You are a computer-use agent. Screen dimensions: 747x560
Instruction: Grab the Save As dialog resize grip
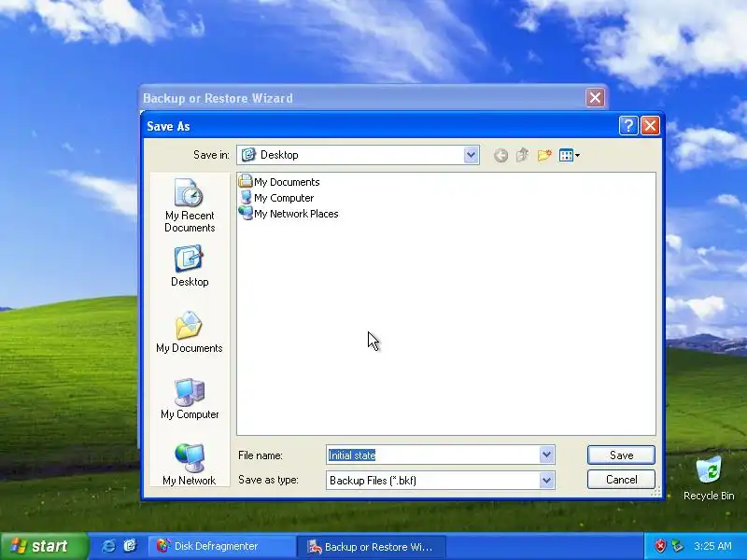point(656,492)
